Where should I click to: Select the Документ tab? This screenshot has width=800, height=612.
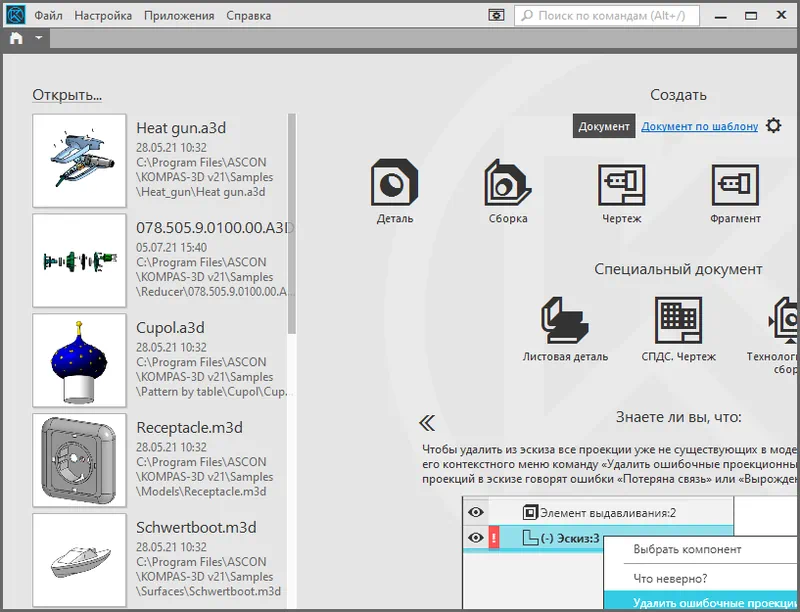point(604,126)
